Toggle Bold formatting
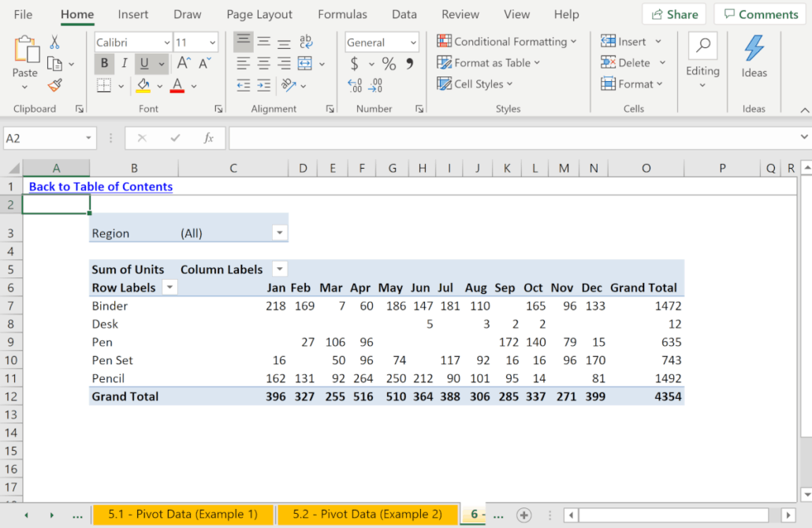 coord(104,64)
